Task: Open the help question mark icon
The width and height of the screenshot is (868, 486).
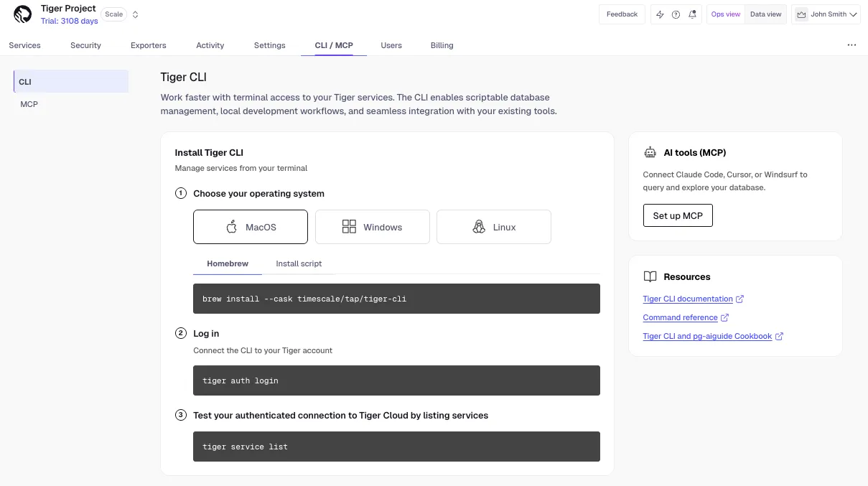Action: point(676,14)
